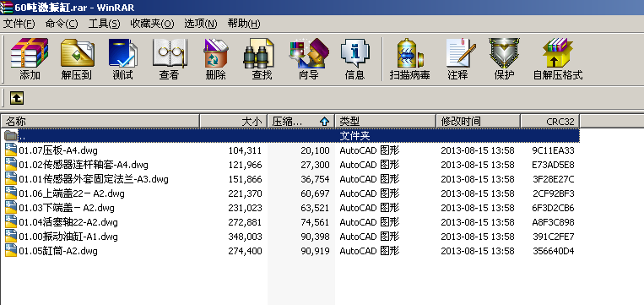Select file name 01.03下端盖－A2.dwg
Viewport: 644px width, 305px height.
pyautogui.click(x=67, y=208)
